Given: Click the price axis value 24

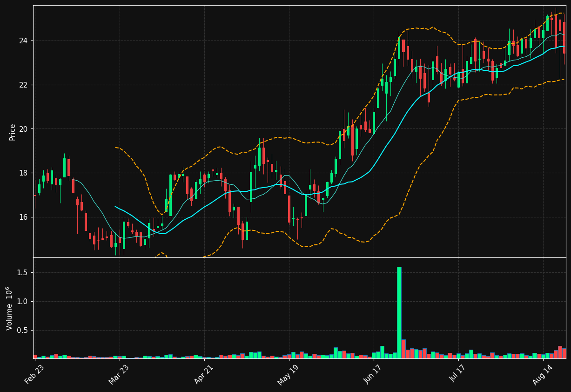Looking at the screenshot, I should [x=23, y=41].
